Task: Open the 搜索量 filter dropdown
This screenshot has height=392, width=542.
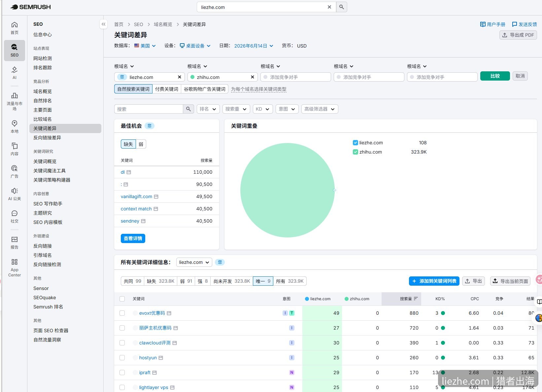Action: point(236,109)
